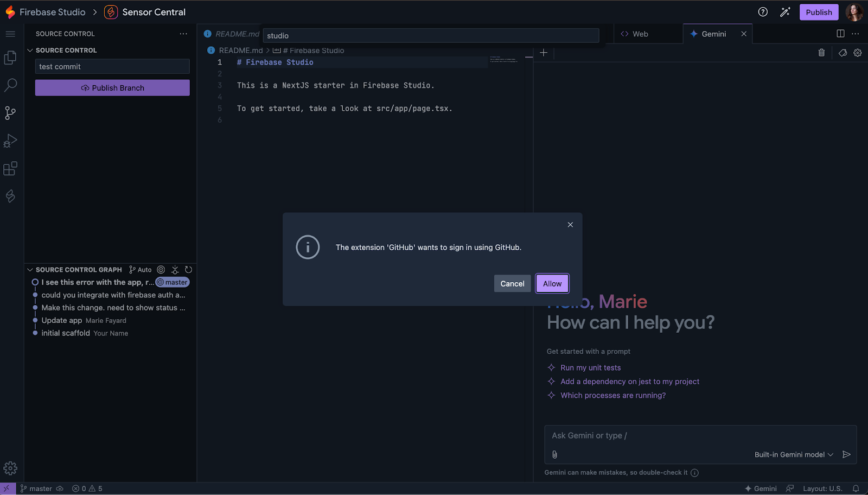The image size is (868, 495).
Task: Click the tag icon in Gemini toolbar
Action: click(843, 53)
